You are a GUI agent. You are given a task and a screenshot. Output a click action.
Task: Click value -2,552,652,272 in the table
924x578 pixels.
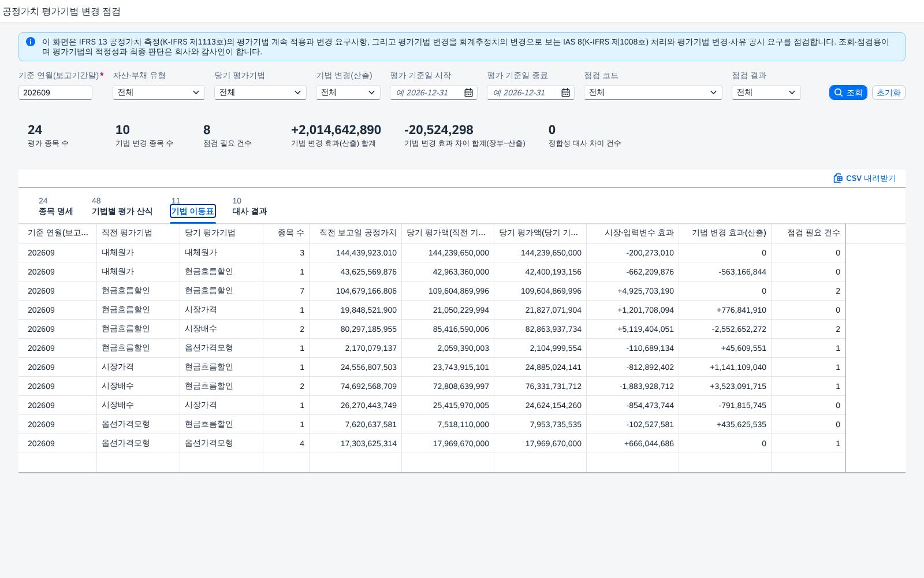739,329
